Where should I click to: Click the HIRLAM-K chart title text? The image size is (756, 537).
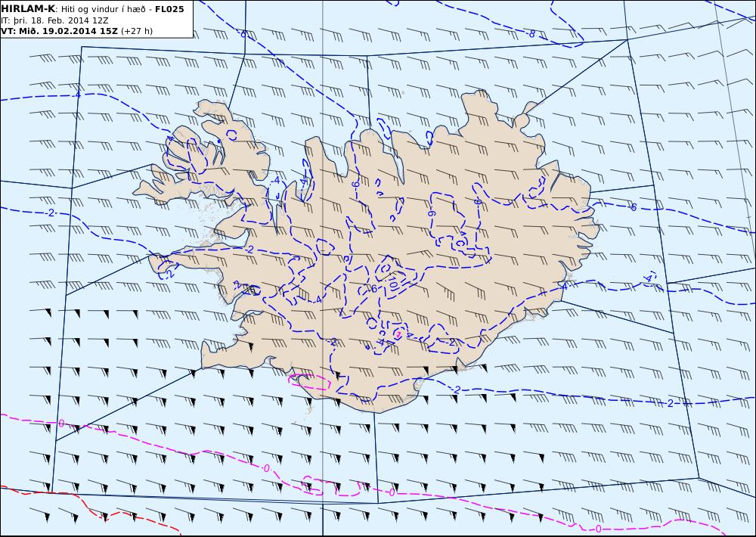pos(28,9)
